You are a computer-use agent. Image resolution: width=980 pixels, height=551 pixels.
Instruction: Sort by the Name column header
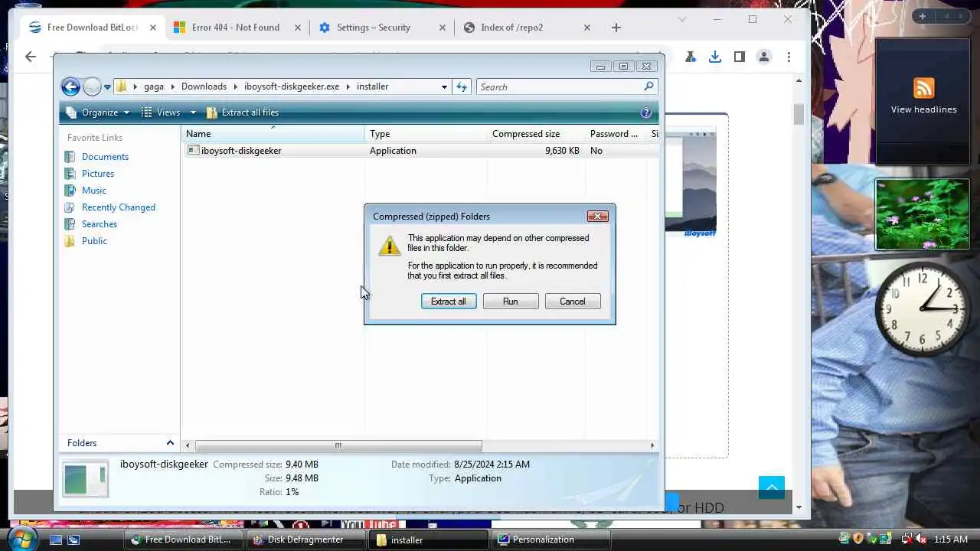point(273,134)
